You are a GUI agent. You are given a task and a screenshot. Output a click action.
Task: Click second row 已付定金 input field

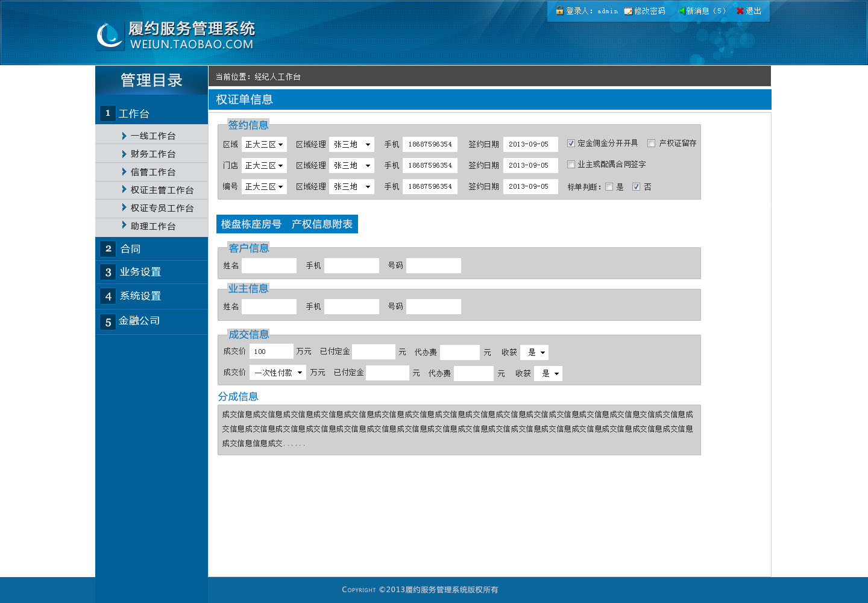pos(388,373)
